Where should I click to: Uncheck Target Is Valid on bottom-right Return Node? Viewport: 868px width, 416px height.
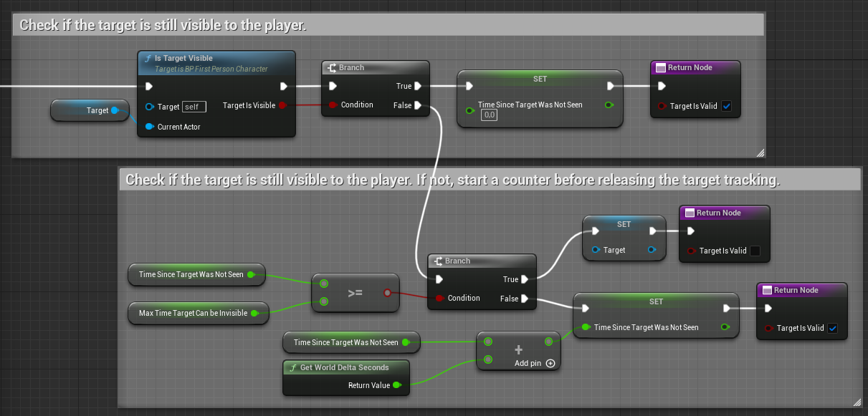click(x=832, y=328)
